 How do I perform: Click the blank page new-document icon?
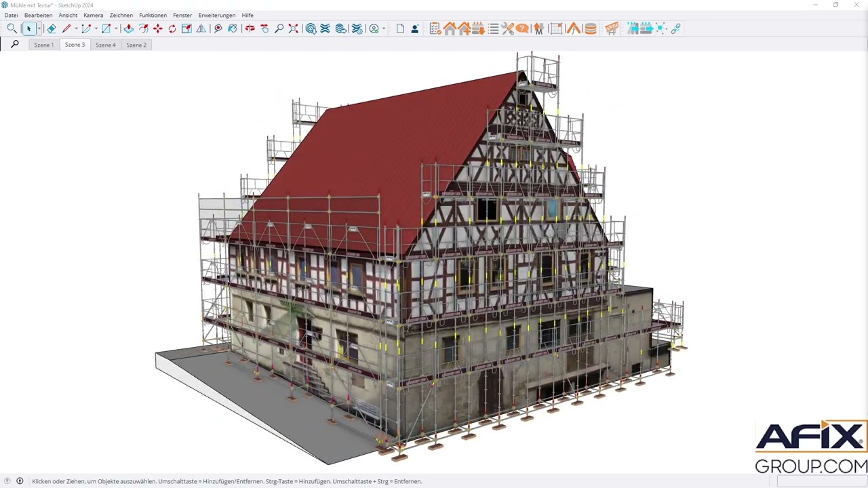tap(400, 28)
